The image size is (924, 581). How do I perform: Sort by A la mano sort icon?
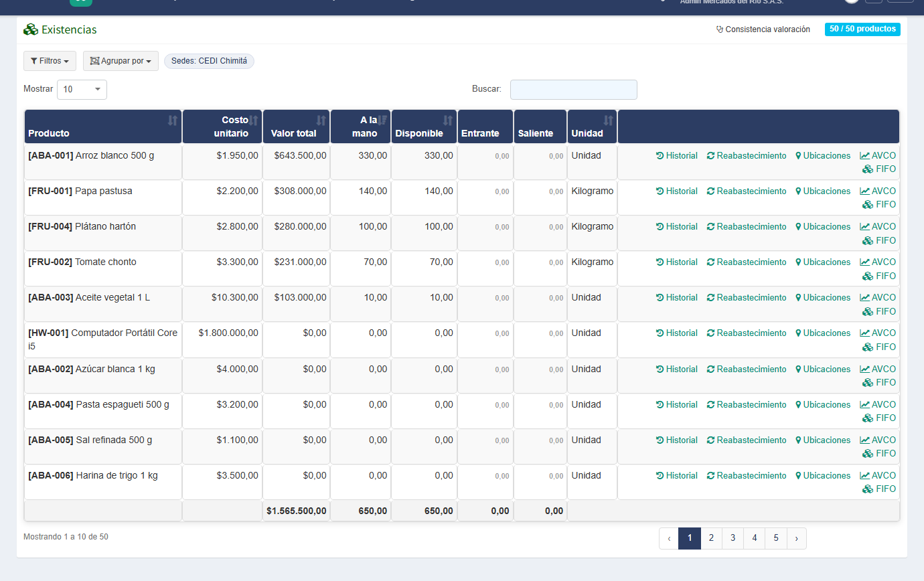382,120
